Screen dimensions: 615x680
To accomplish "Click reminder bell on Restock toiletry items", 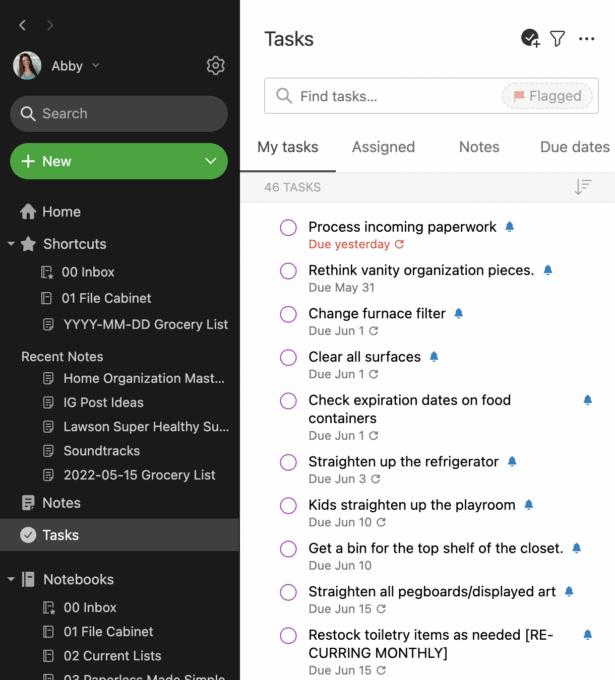I will tap(588, 635).
